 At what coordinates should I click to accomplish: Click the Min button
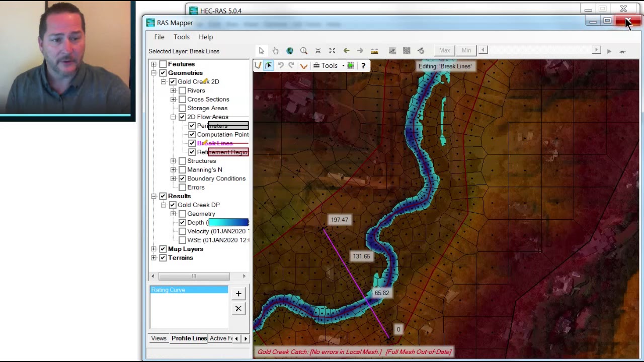[466, 50]
